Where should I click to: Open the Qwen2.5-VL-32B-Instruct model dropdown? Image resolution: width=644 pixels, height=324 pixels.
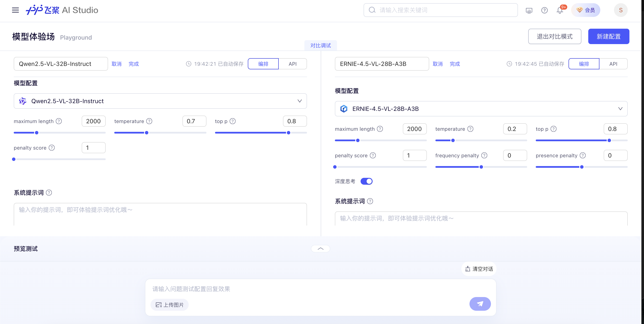click(299, 101)
